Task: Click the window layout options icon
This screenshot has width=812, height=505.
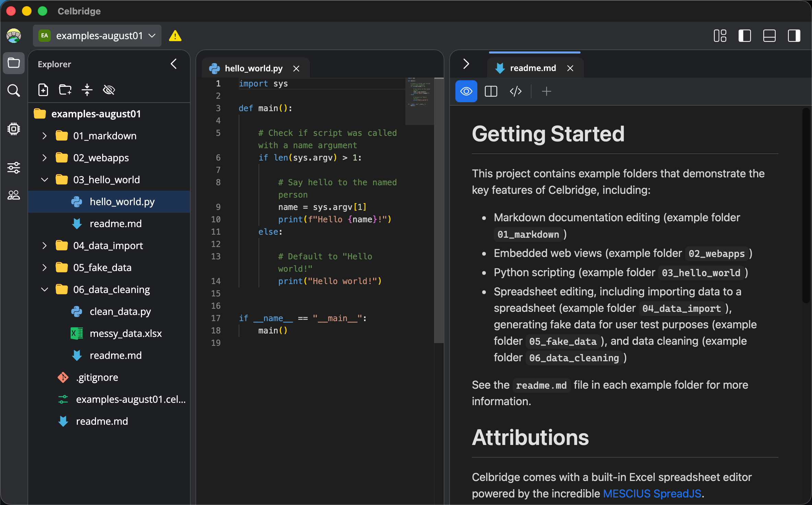Action: coord(720,36)
